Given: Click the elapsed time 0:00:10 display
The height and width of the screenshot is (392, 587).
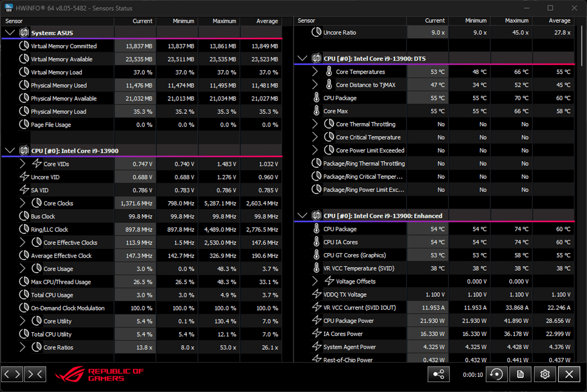Looking at the screenshot, I should [472, 374].
